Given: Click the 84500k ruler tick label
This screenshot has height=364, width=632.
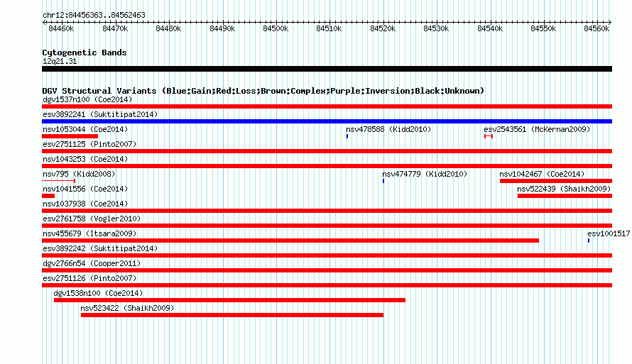Looking at the screenshot, I should [x=276, y=28].
